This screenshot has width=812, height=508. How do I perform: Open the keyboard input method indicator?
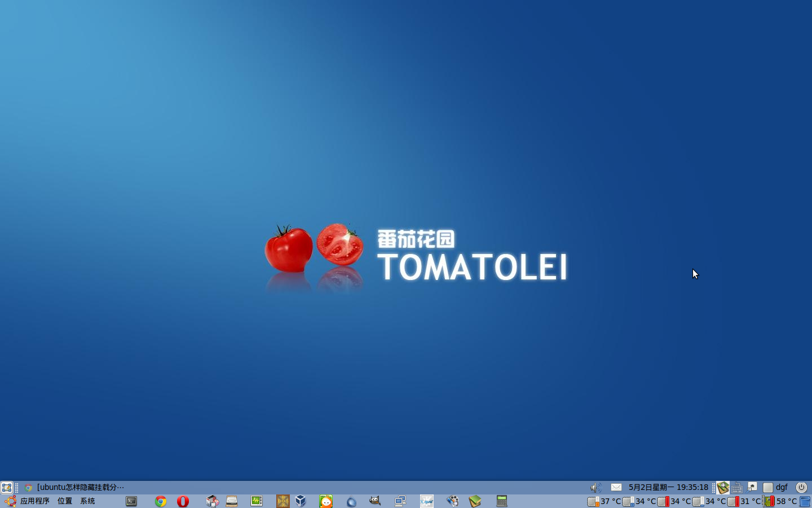(x=737, y=487)
